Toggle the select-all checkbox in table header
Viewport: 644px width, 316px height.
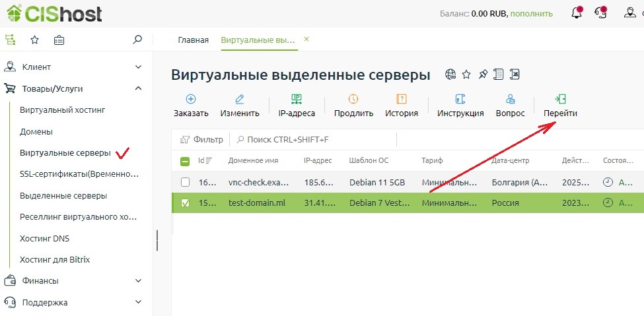pos(186,160)
